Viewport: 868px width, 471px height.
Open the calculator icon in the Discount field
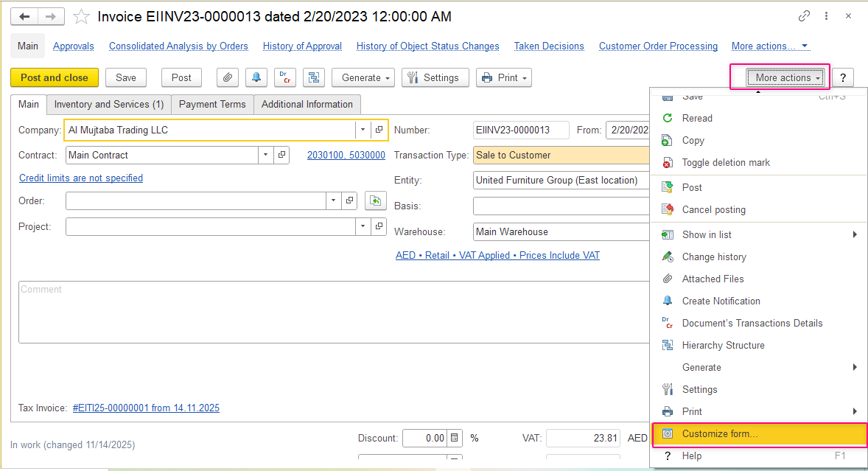coord(454,438)
